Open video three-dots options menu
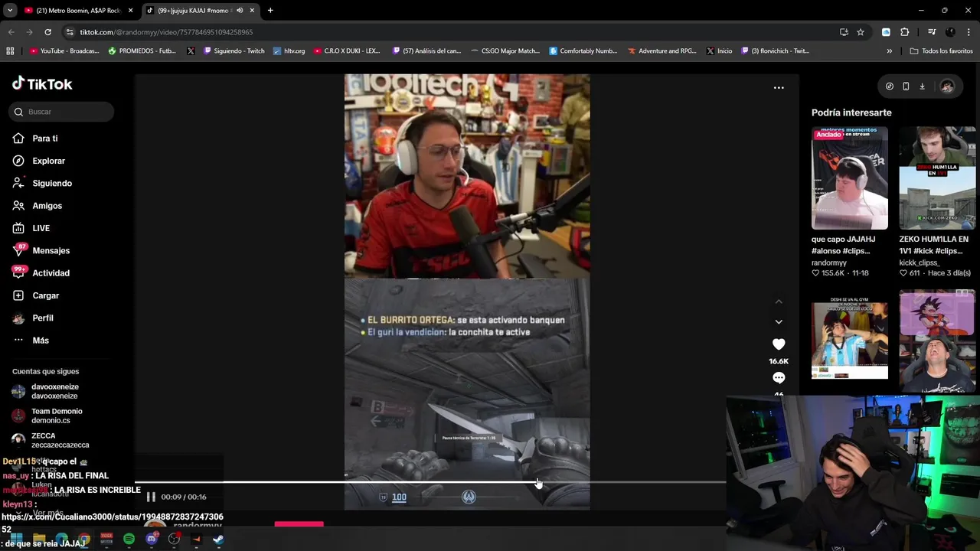980x551 pixels. point(779,87)
